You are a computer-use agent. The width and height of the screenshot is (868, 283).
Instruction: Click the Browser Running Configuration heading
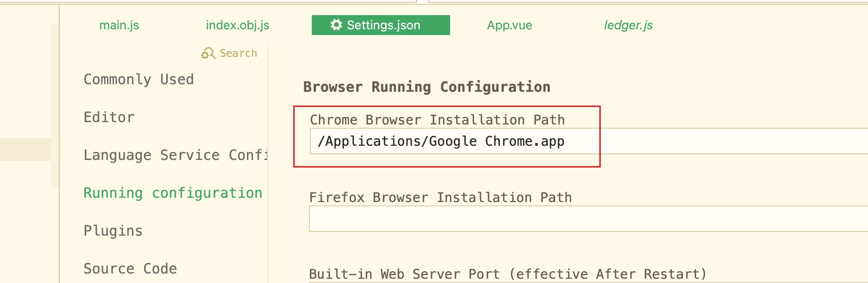tap(427, 87)
